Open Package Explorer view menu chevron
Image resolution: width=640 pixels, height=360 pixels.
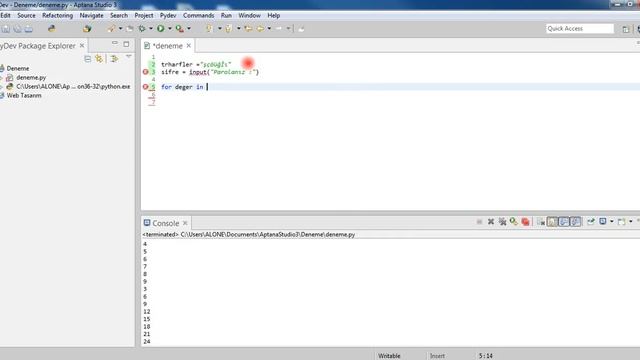pos(129,57)
